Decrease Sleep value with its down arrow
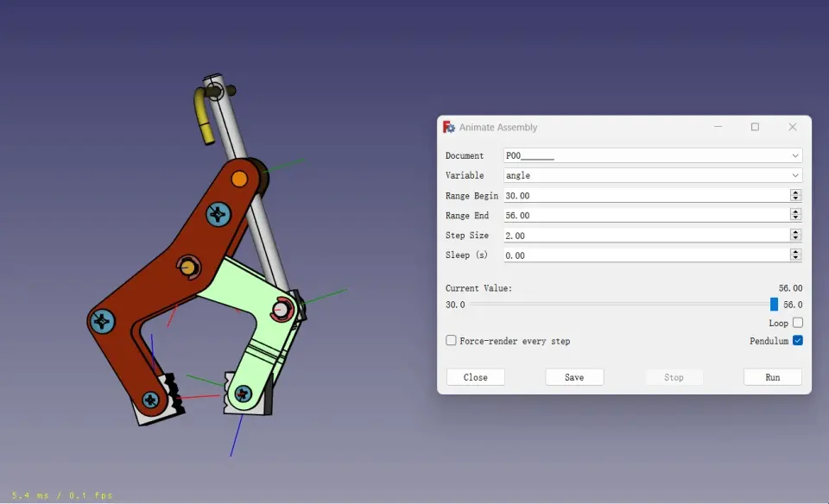Viewport: 829px width, 504px height. pyautogui.click(x=795, y=258)
